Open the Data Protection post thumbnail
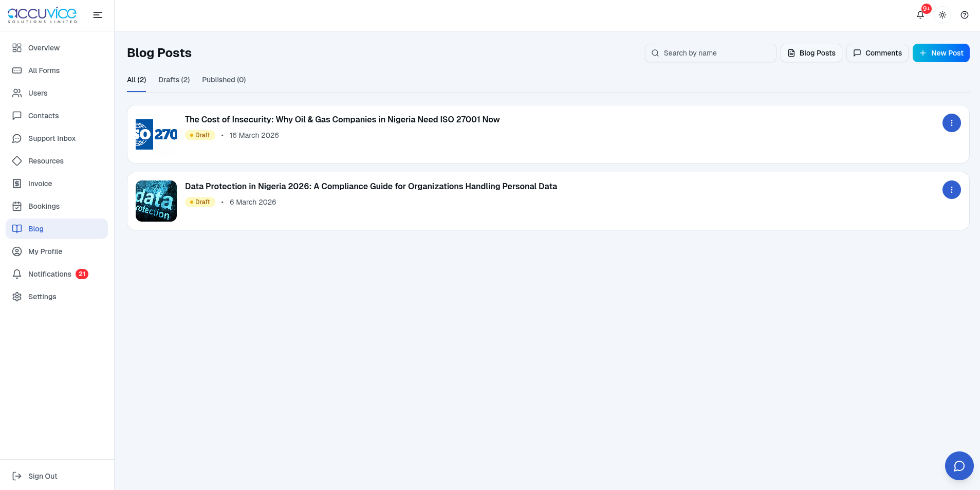This screenshot has height=490, width=980. click(156, 201)
